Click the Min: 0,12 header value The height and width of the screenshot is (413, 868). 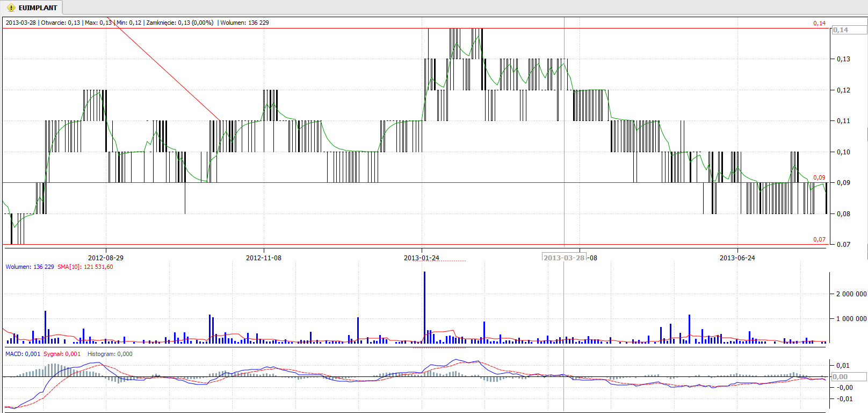click(129, 23)
